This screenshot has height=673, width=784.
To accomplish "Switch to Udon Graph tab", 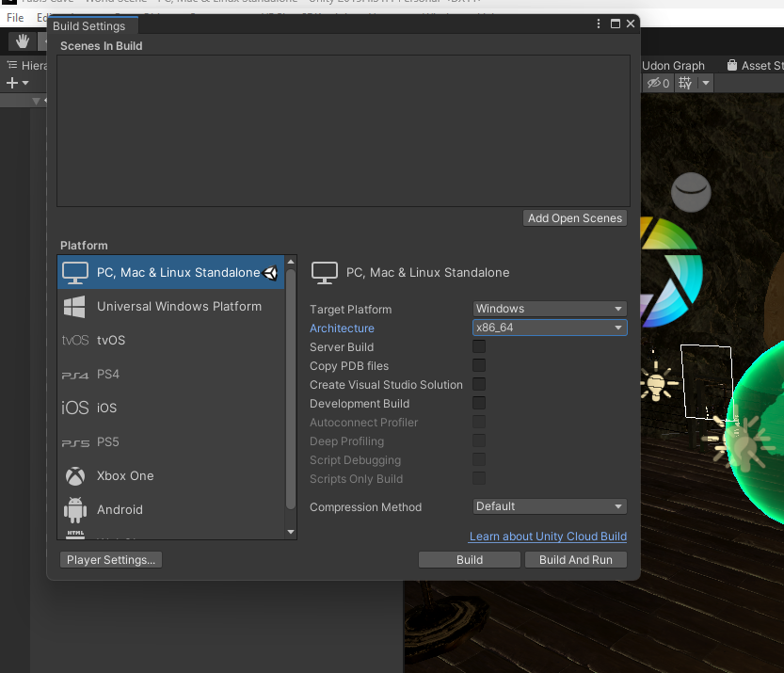I will point(673,66).
